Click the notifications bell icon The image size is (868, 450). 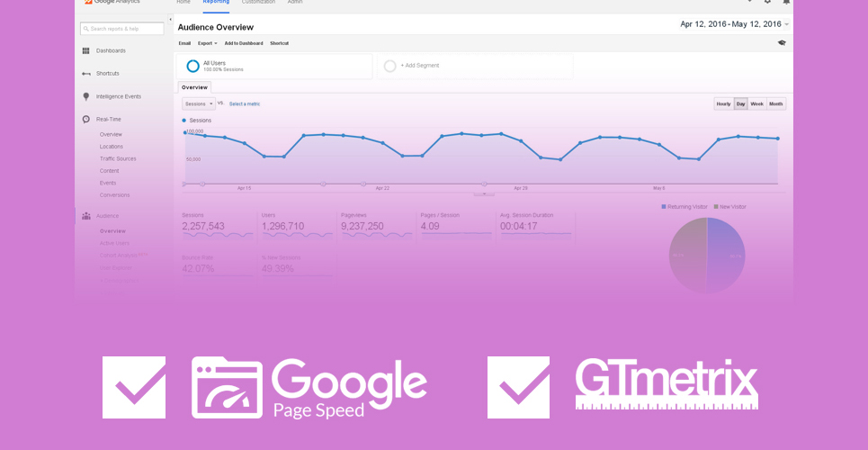[x=786, y=2]
